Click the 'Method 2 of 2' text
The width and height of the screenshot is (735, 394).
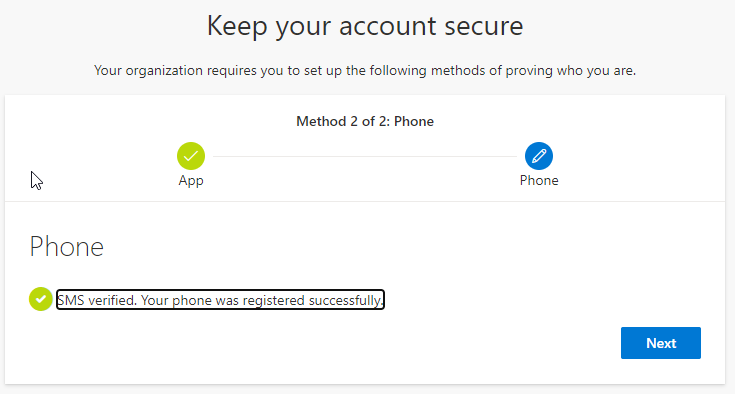coord(343,121)
